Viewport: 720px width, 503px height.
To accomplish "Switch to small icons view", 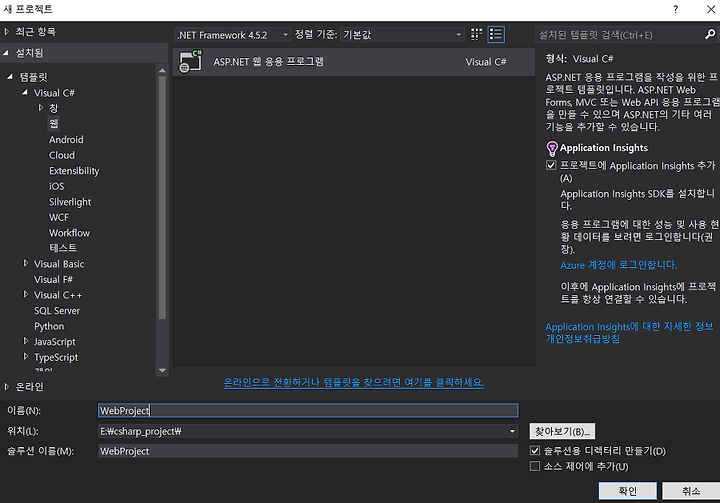I will (x=476, y=34).
